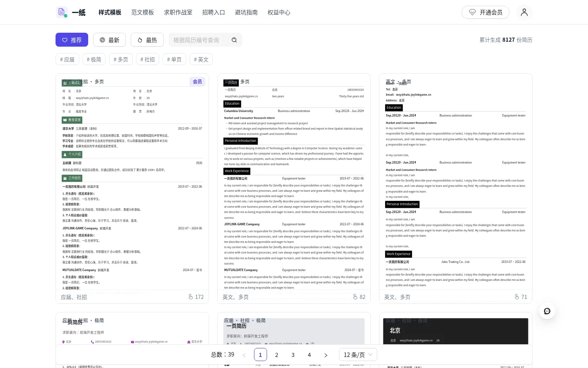Open the user profile avatar icon
The height and width of the screenshot is (368, 588).
tap(524, 12)
